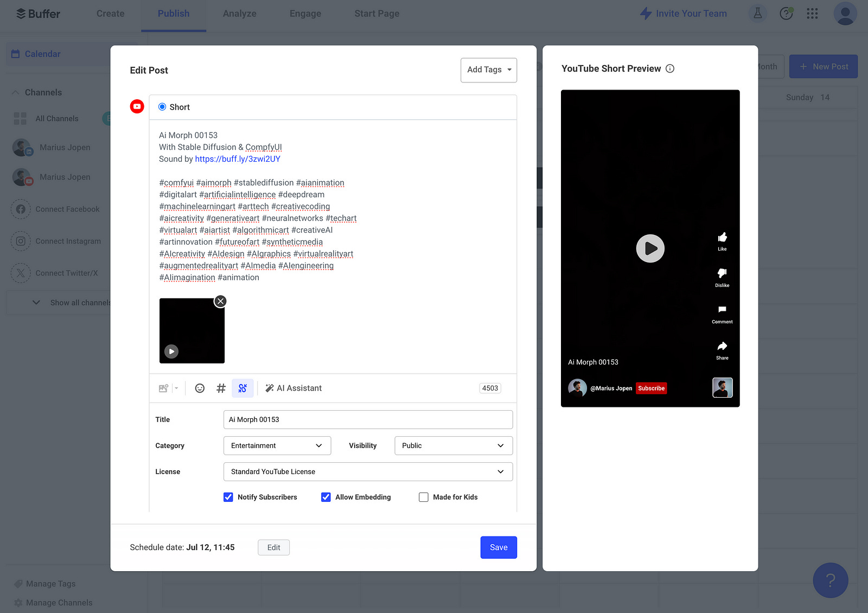The height and width of the screenshot is (613, 868).
Task: Collapse the Channels section
Action: 15,92
